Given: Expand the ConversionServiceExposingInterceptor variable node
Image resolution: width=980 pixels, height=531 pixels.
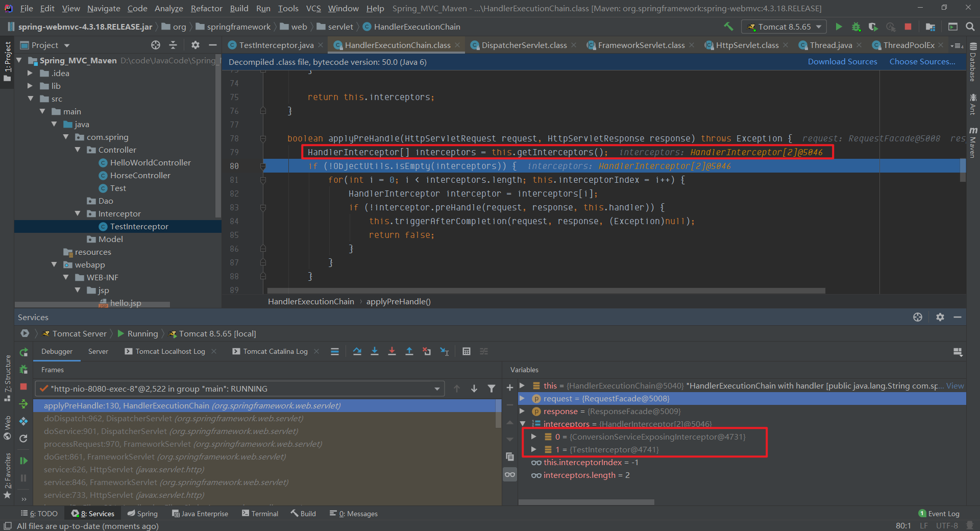Looking at the screenshot, I should click(534, 437).
